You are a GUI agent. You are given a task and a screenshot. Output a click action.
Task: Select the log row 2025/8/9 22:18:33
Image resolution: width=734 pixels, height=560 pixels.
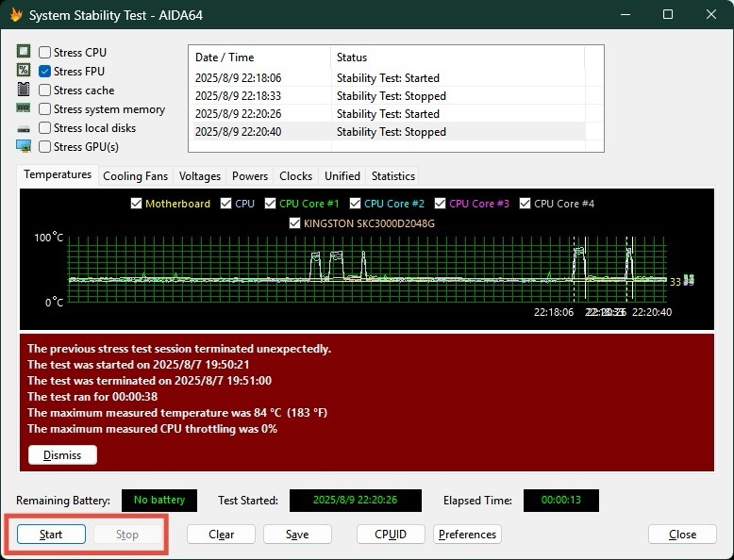click(x=387, y=96)
